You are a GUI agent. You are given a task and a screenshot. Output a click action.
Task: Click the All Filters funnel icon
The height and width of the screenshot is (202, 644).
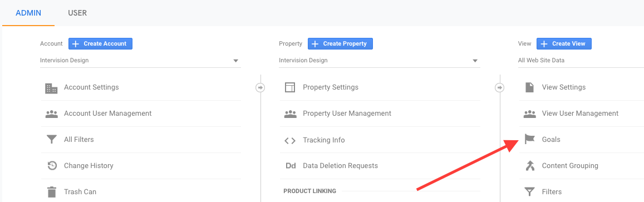click(x=51, y=140)
